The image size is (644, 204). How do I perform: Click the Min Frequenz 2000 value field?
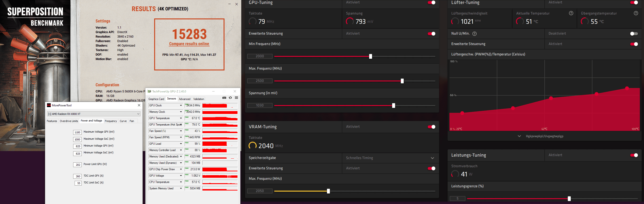pyautogui.click(x=260, y=56)
